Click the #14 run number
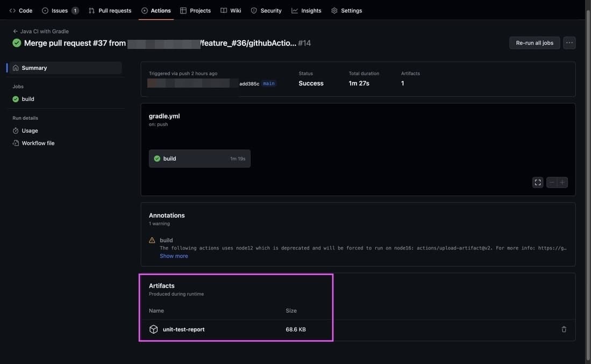This screenshot has height=364, width=591. click(x=304, y=43)
